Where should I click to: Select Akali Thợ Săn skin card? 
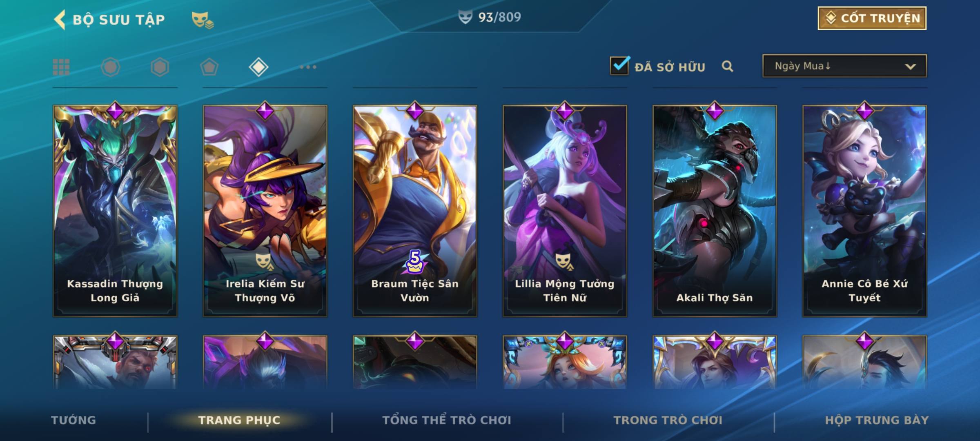click(715, 211)
